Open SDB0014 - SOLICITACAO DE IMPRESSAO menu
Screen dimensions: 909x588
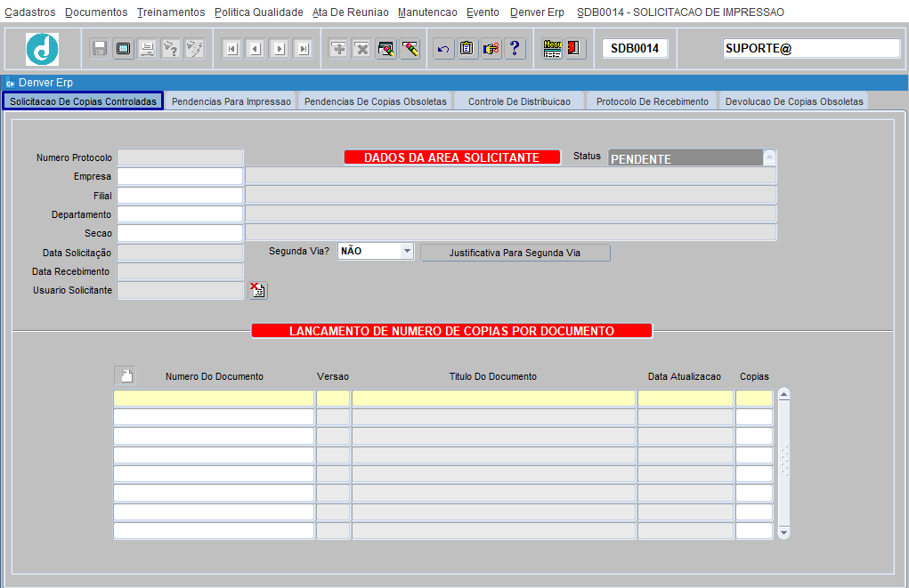coord(680,12)
